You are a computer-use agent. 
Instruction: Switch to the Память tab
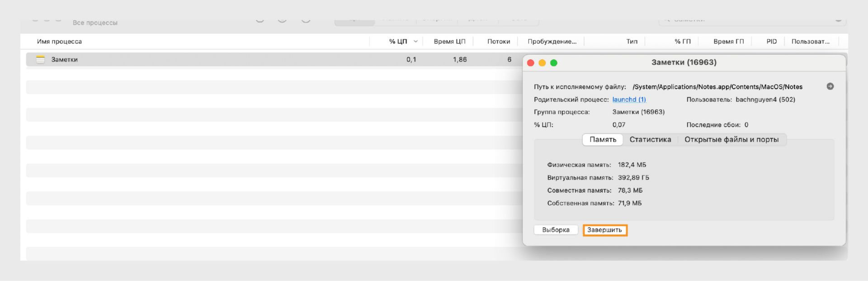[x=603, y=139]
